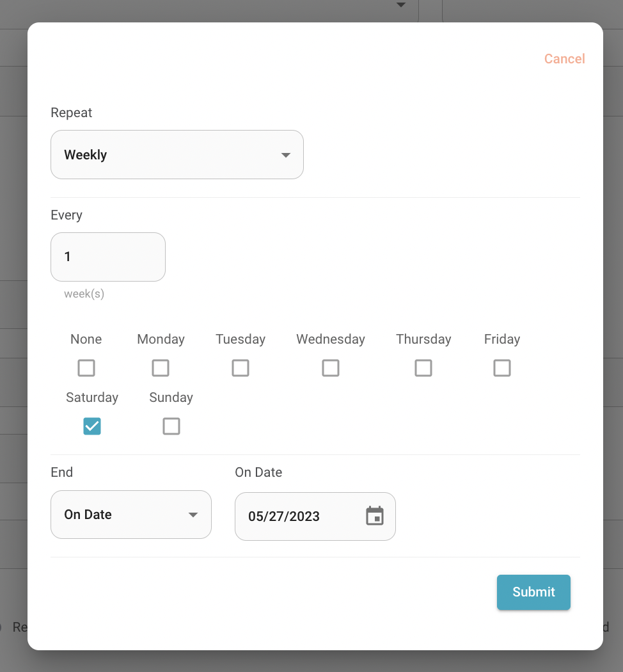The height and width of the screenshot is (672, 623).
Task: Open the Weekly repeat dropdown
Action: click(x=177, y=155)
